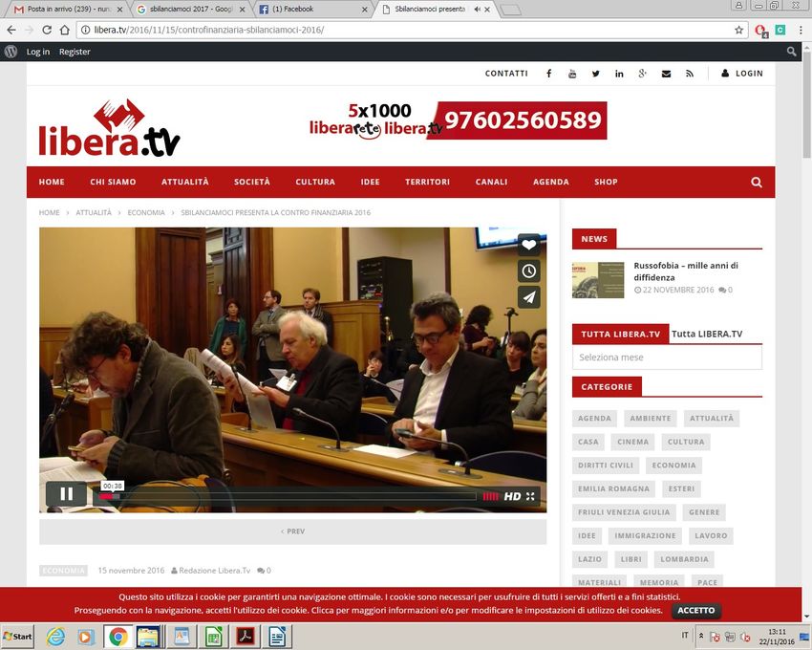Click the share paper plane icon
The image size is (812, 650).
529,297
